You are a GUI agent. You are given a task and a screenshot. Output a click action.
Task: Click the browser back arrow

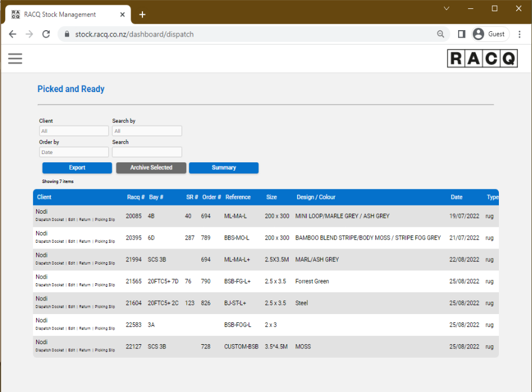coord(12,34)
